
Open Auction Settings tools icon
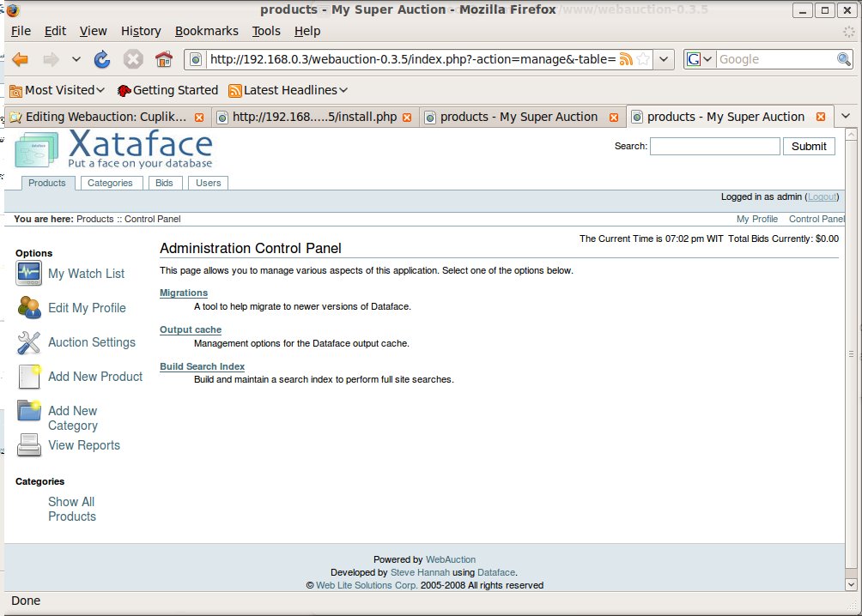coord(28,342)
